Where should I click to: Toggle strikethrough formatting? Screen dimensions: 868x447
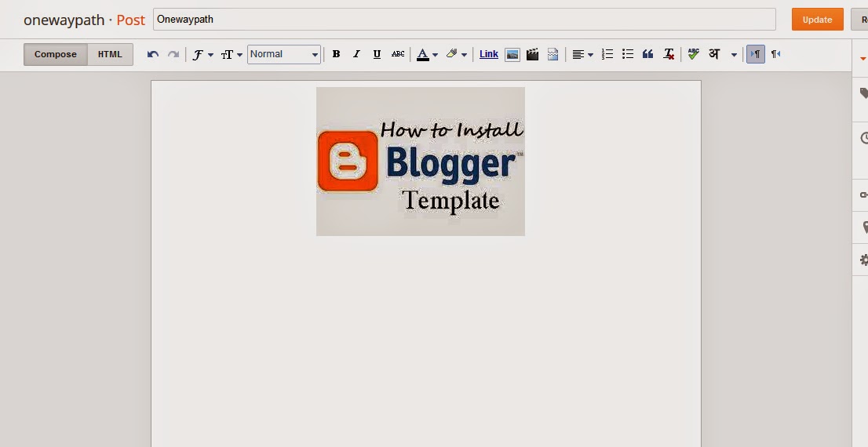pyautogui.click(x=397, y=54)
